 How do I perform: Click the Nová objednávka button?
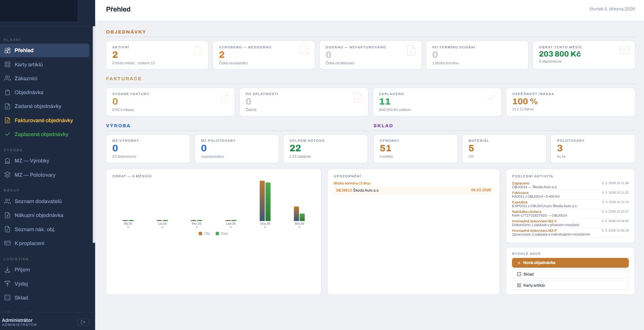pos(570,263)
